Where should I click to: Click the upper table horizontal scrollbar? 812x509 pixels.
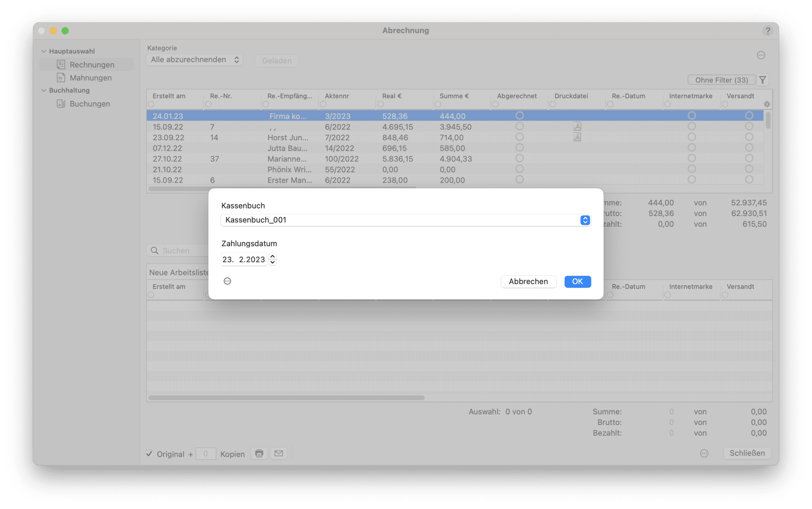[x=282, y=189]
